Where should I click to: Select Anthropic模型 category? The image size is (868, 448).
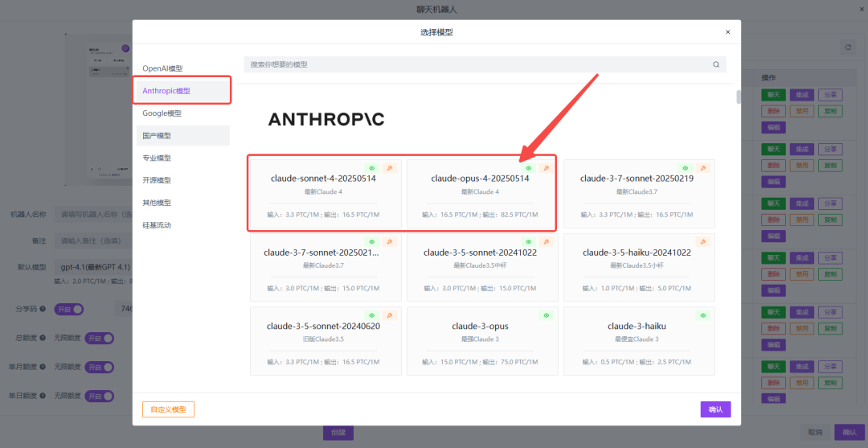click(183, 91)
